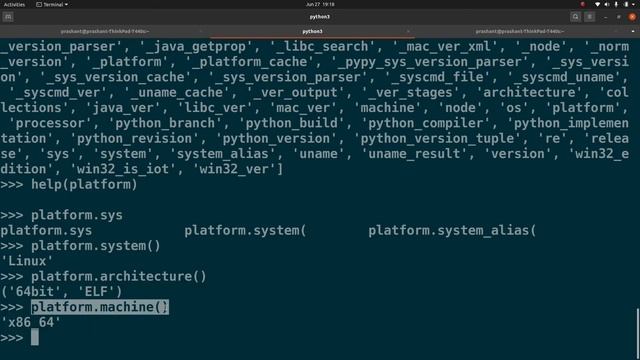Click the terminal vertical scrollbar
The image size is (640, 360).
637,334
